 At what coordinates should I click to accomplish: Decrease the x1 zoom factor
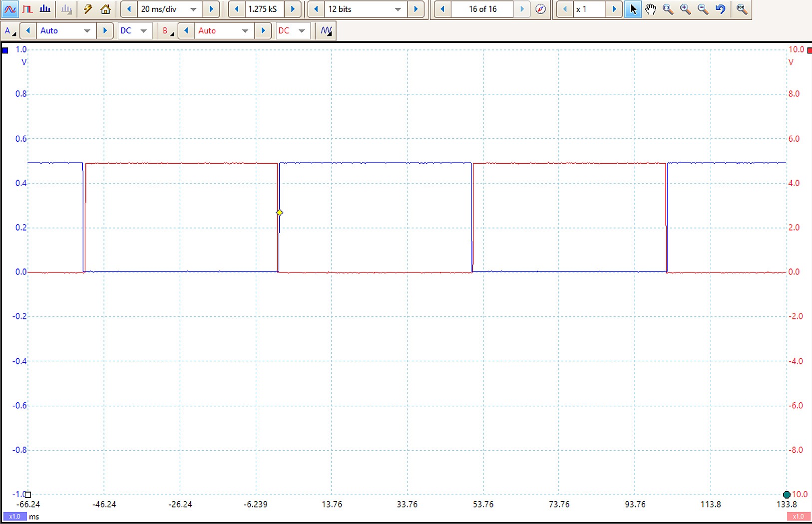(565, 9)
